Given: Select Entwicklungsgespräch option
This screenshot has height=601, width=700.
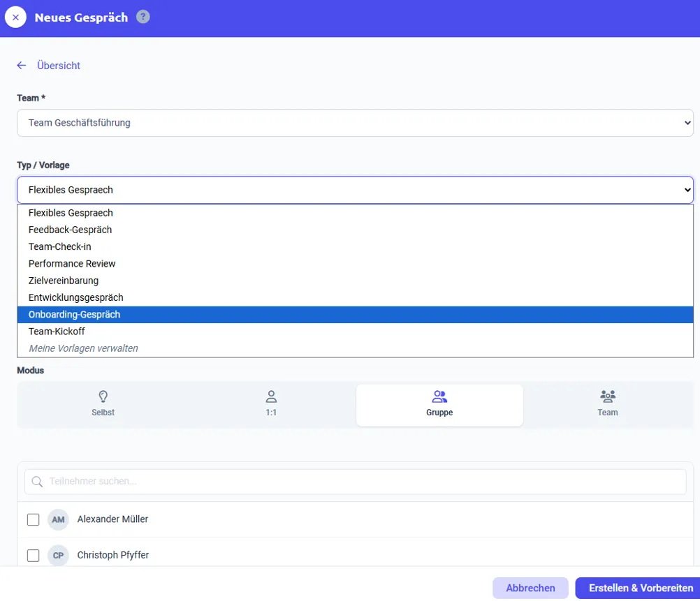Looking at the screenshot, I should point(355,297).
